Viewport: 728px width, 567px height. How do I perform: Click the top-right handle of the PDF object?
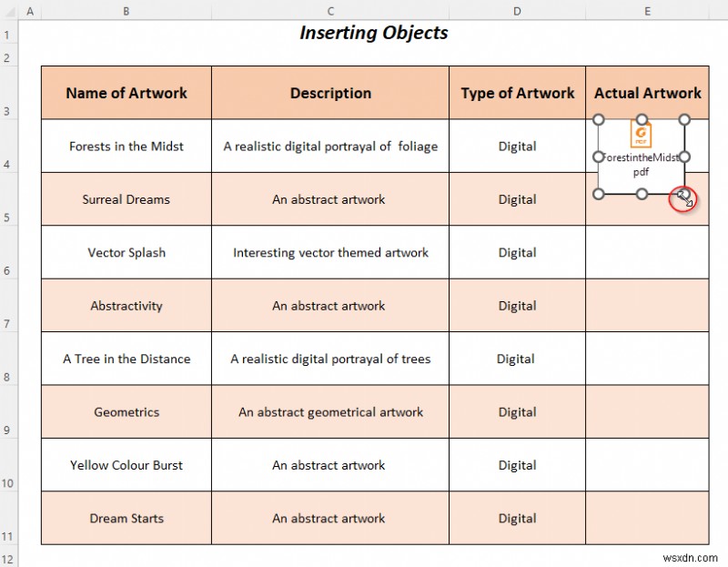[684, 120]
